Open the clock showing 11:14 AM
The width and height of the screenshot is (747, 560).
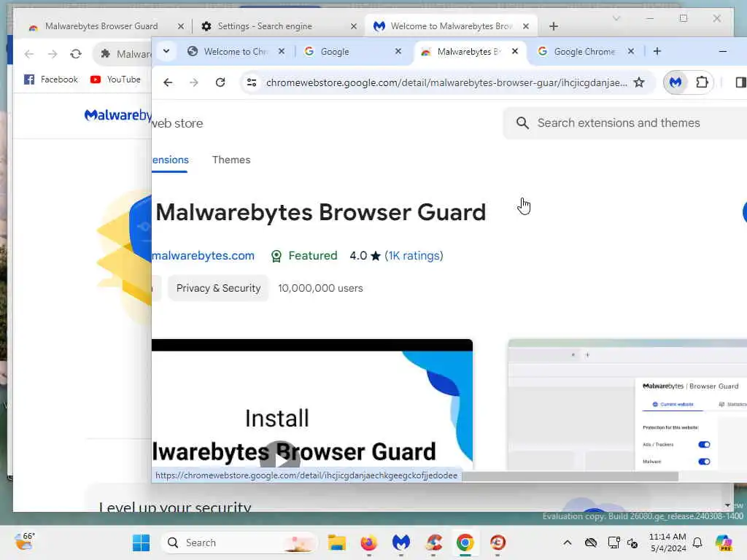pyautogui.click(x=667, y=542)
